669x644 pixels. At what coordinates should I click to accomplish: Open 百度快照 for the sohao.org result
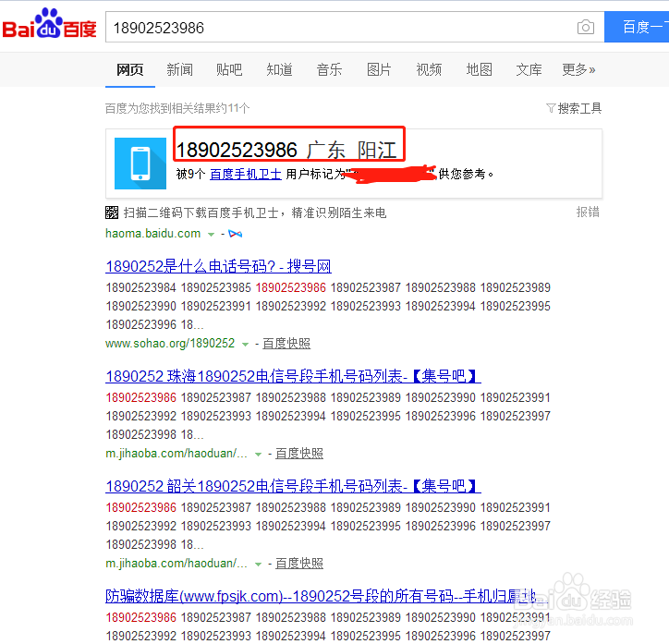point(286,344)
